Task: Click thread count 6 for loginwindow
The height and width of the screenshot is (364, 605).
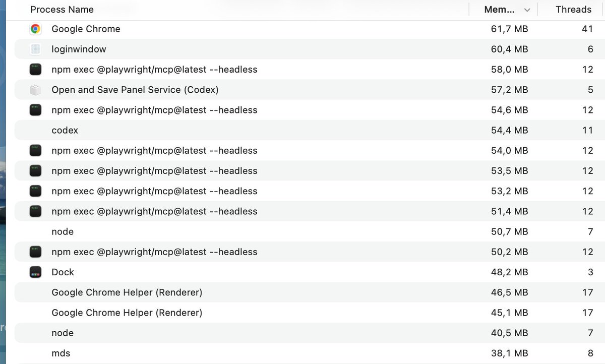Action: point(590,49)
